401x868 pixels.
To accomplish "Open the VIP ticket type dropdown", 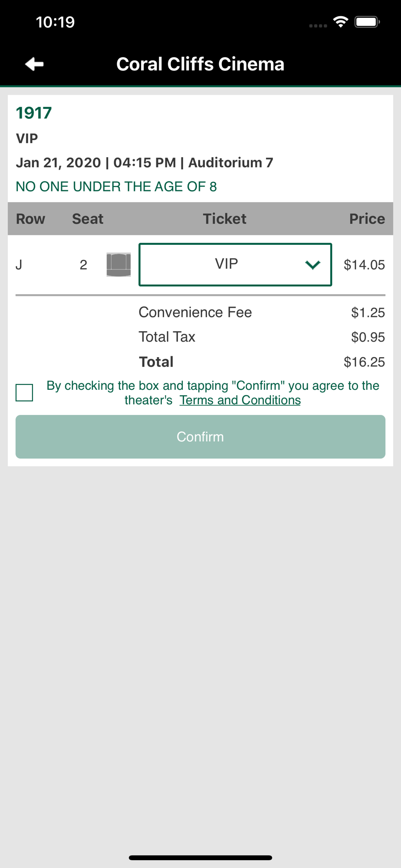I will [x=235, y=264].
